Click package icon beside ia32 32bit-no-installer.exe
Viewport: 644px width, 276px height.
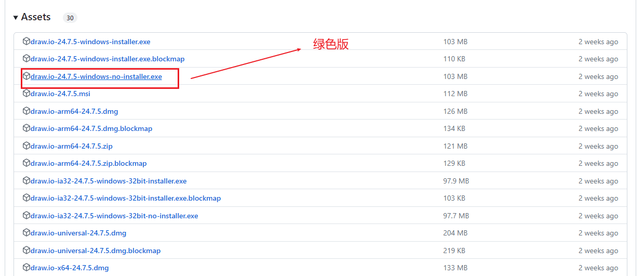pos(26,215)
